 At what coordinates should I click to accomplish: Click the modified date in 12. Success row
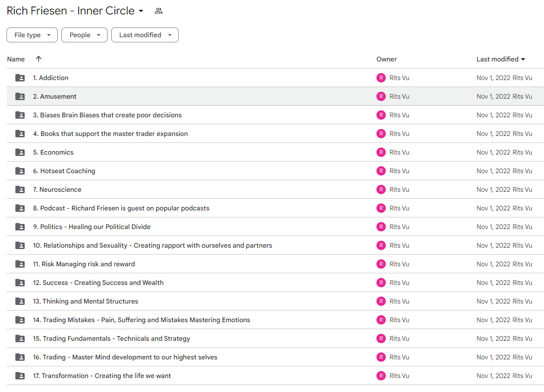click(493, 283)
